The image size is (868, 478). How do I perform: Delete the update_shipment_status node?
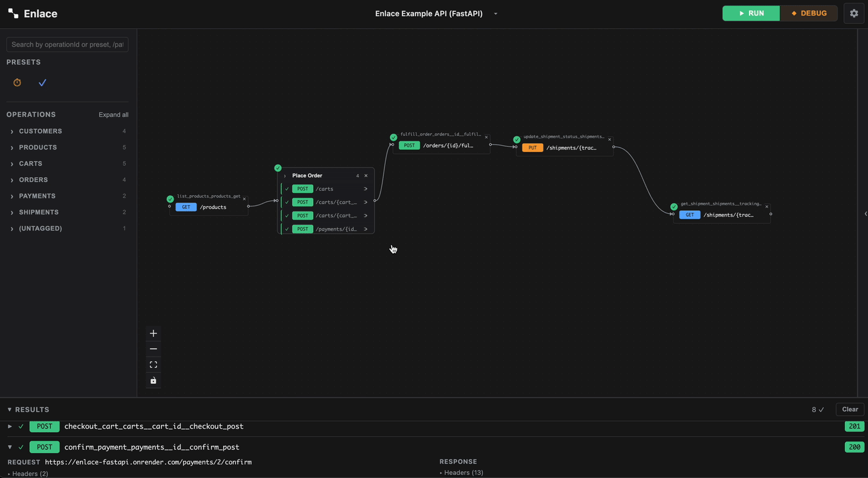click(x=609, y=139)
